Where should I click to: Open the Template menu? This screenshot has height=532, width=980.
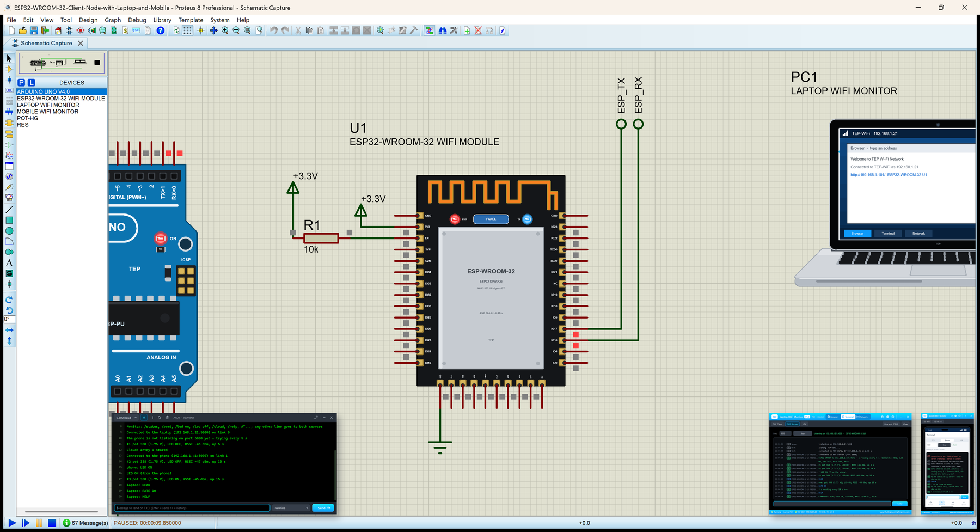pos(191,20)
